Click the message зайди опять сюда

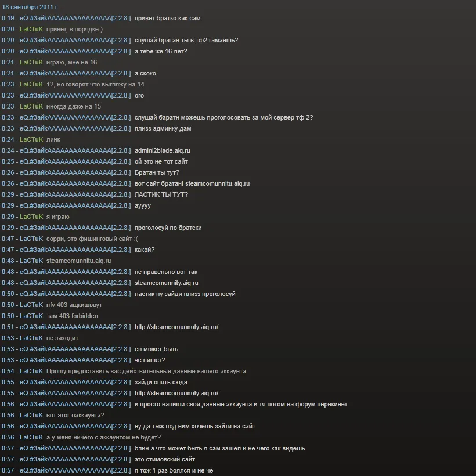pyautogui.click(x=161, y=382)
